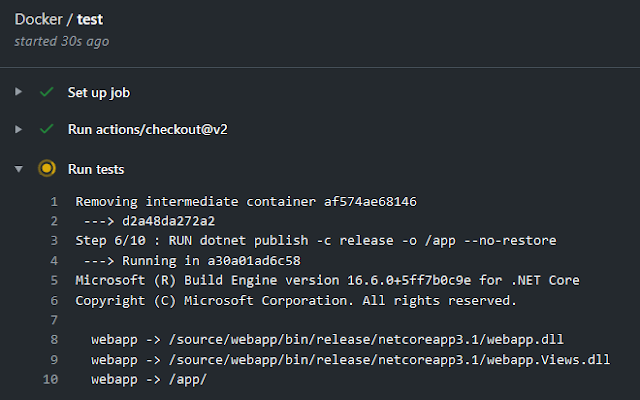Click the webapp.Views.dll output line
Viewport: 640px width, 400px height.
(x=350, y=360)
